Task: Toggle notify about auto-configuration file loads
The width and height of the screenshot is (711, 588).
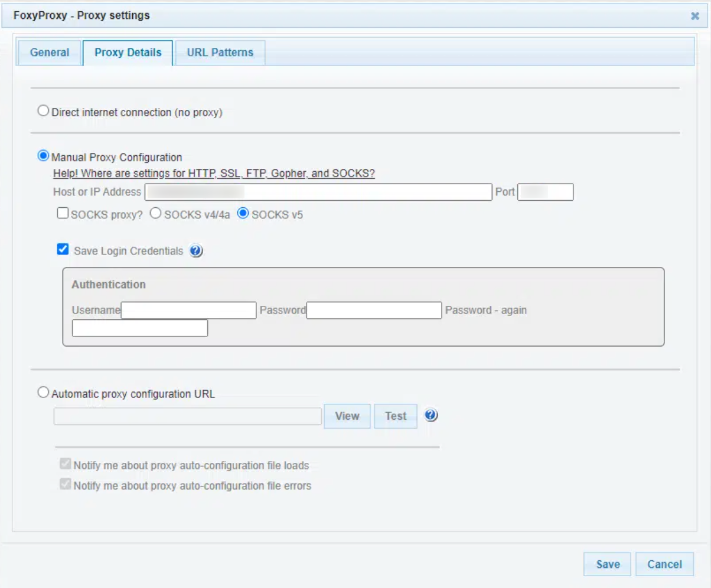Action: pyautogui.click(x=65, y=465)
